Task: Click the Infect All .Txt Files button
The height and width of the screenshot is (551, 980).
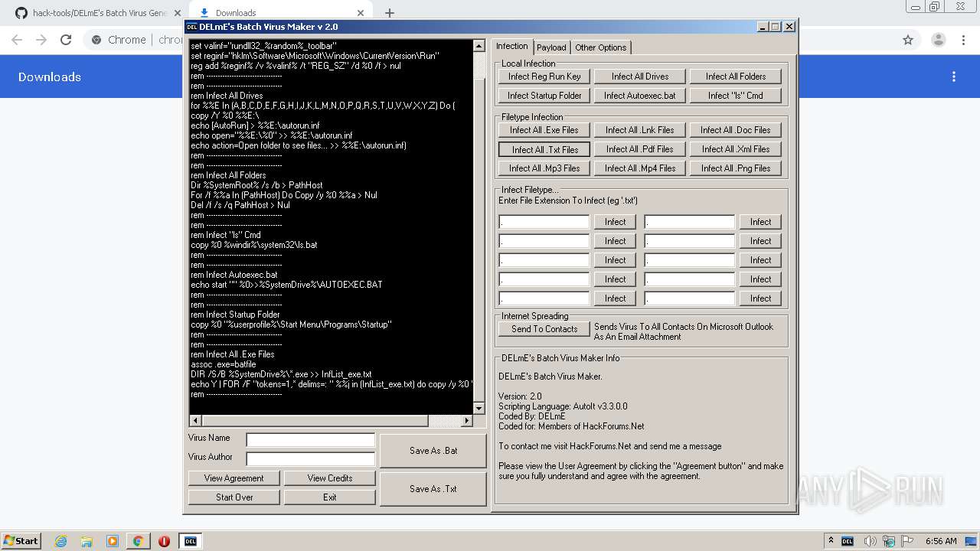Action: [x=544, y=149]
